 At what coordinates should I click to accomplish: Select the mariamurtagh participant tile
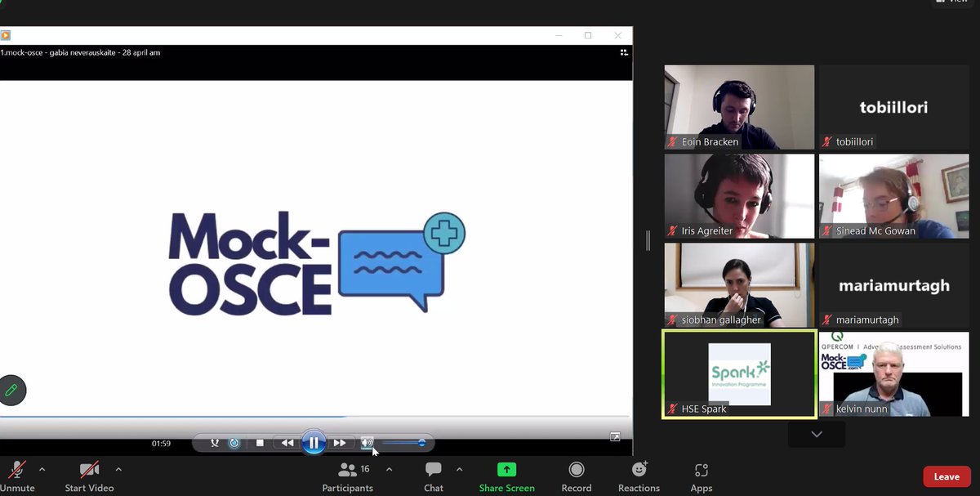(893, 285)
